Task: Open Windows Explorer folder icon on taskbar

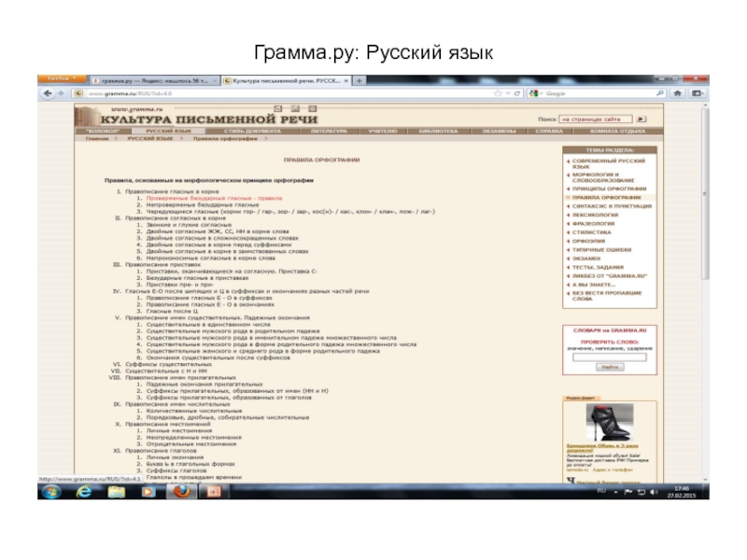Action: 116,492
